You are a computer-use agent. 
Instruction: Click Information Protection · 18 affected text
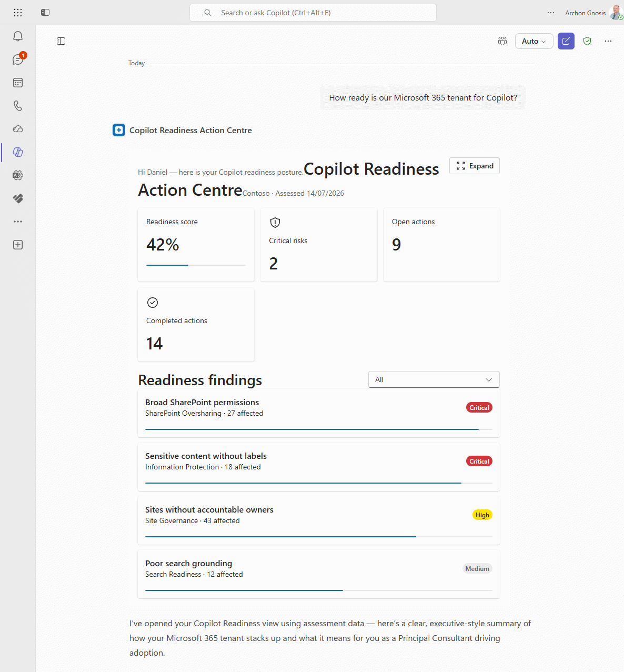(203, 467)
